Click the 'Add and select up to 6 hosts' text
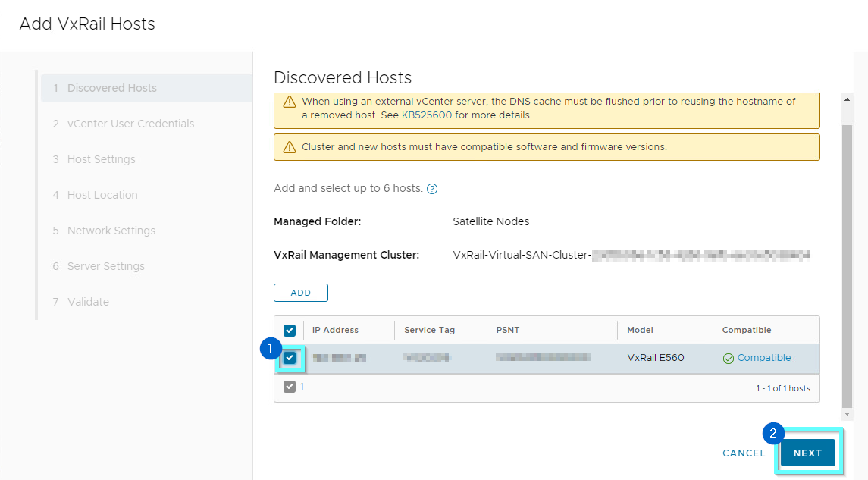This screenshot has height=480, width=868. 348,188
